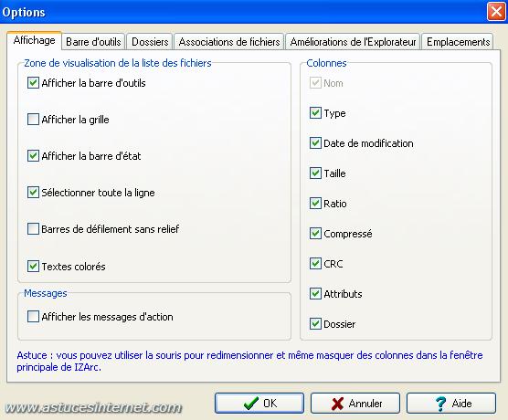Select the Associations de fichiers tab
Screen dimensions: 508x420
229,42
